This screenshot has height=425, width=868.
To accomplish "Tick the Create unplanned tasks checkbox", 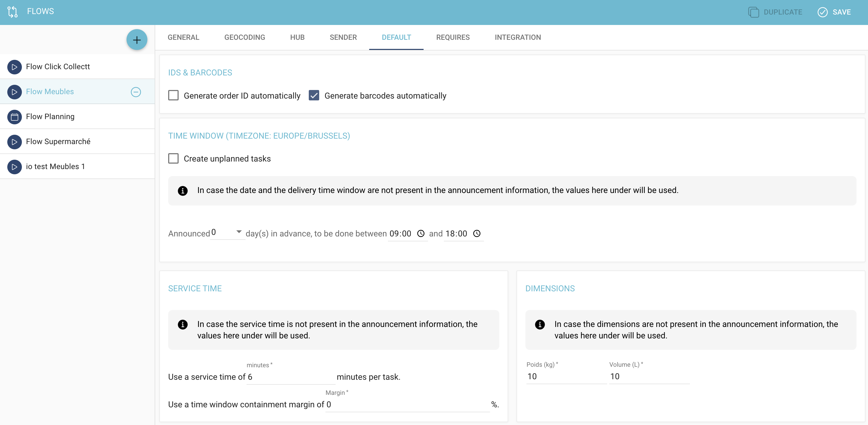I will pos(173,158).
